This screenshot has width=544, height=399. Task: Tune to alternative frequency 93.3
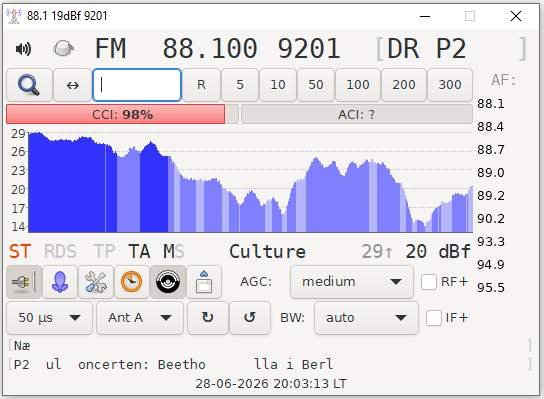click(491, 241)
